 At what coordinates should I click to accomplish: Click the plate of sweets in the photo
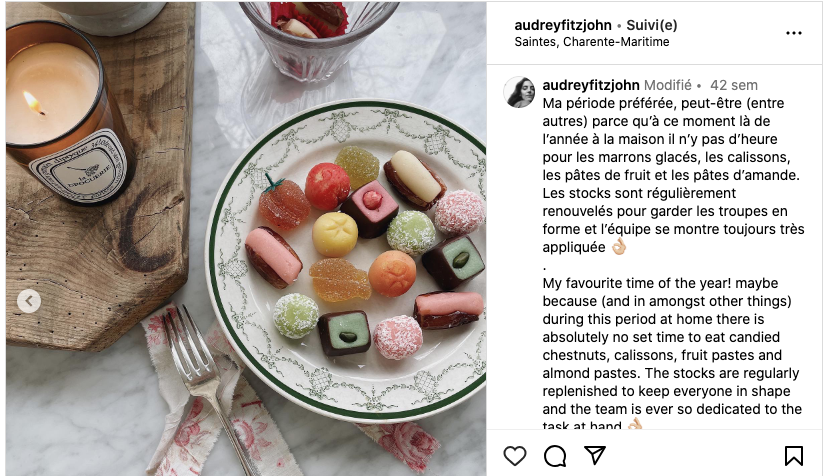(x=346, y=261)
